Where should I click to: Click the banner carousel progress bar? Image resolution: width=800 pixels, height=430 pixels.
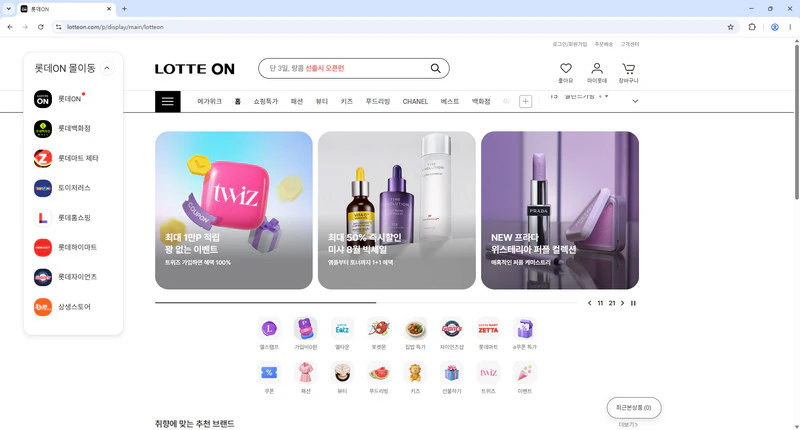(x=366, y=302)
